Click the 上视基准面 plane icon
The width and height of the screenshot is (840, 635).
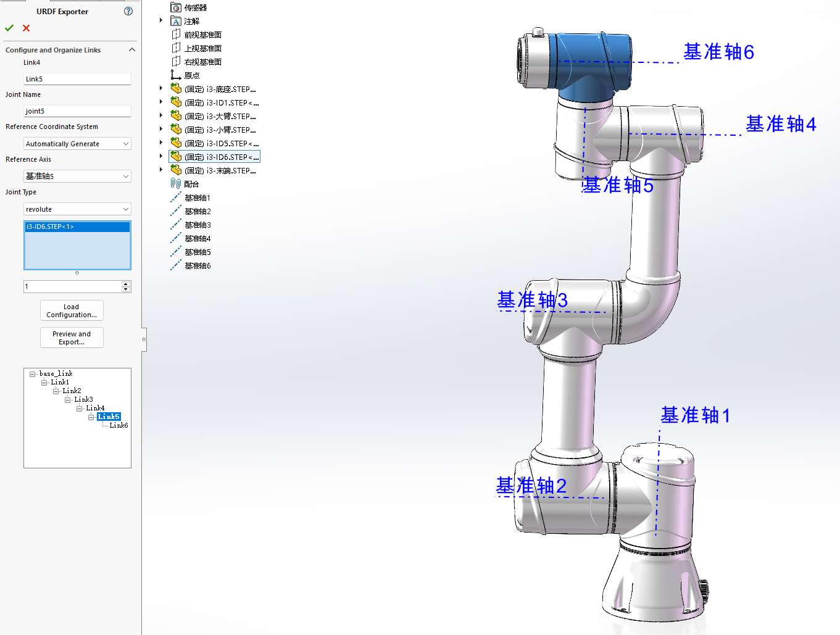pos(176,48)
